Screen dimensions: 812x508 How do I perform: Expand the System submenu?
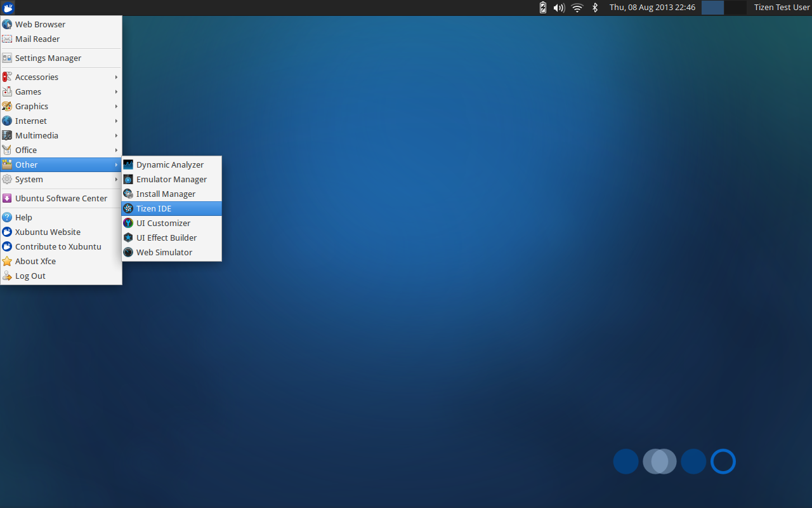(61, 179)
